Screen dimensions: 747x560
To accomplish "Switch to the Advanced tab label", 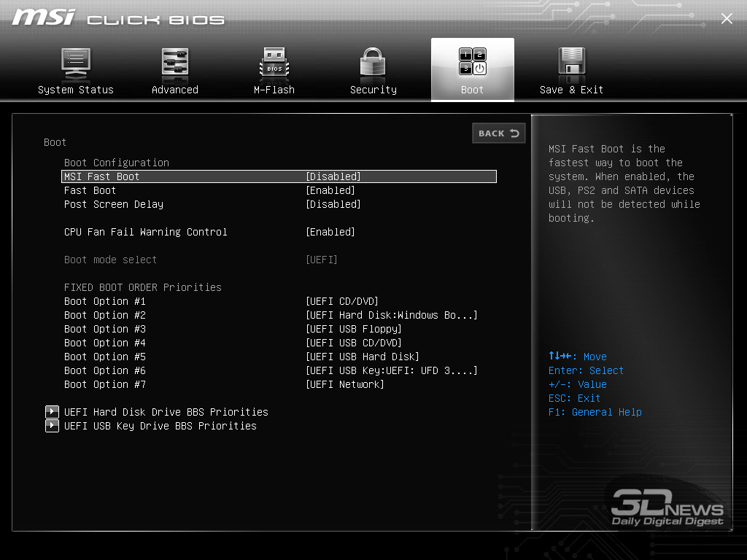I will (175, 90).
